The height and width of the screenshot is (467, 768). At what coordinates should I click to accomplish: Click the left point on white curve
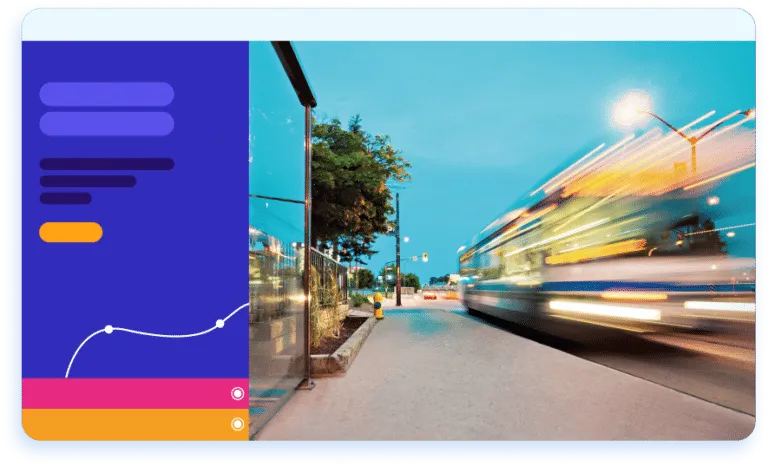tap(109, 329)
